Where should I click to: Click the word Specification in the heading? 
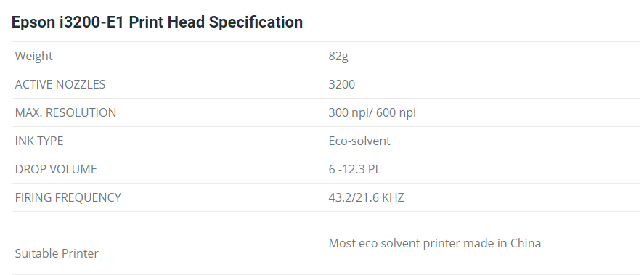256,22
